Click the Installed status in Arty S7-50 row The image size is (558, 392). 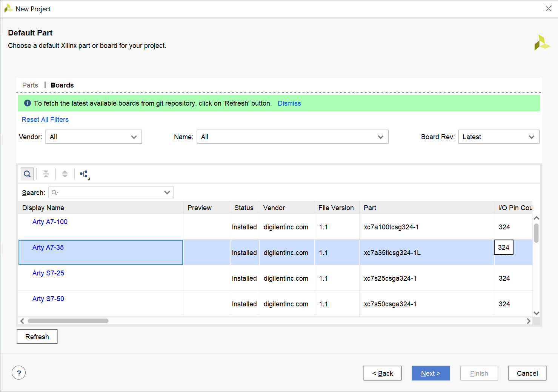point(244,304)
